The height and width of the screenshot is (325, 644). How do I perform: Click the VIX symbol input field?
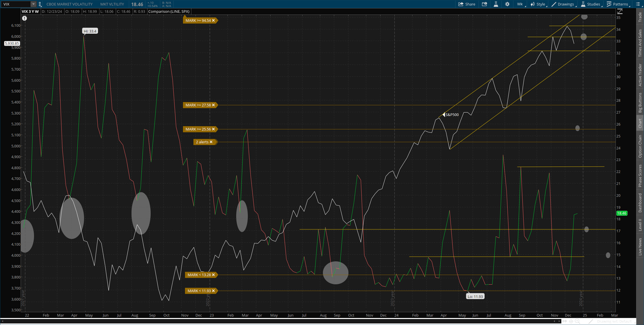tap(16, 4)
